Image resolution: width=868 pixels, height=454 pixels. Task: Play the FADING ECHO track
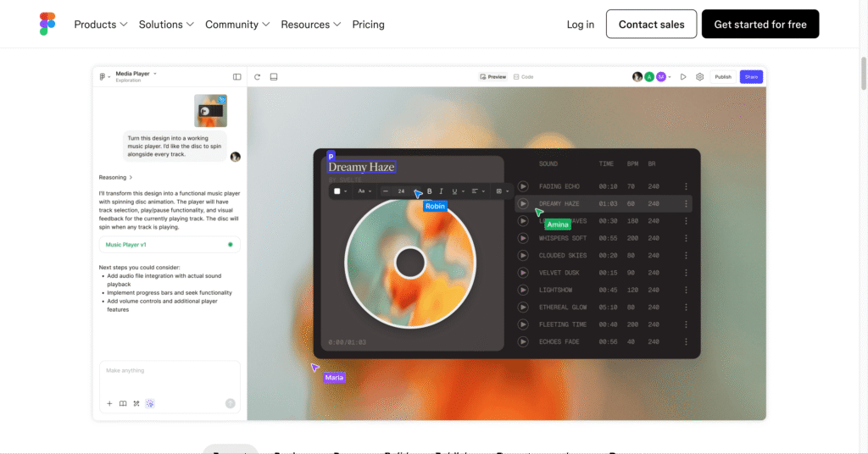tap(523, 186)
